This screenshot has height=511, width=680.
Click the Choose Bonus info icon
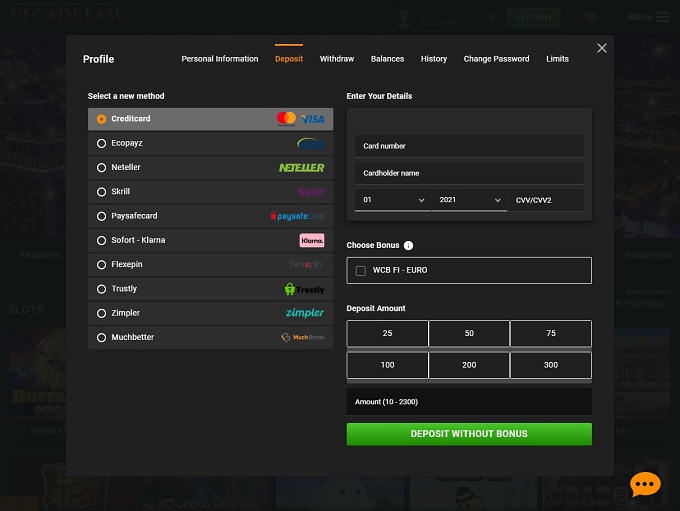[x=408, y=246]
